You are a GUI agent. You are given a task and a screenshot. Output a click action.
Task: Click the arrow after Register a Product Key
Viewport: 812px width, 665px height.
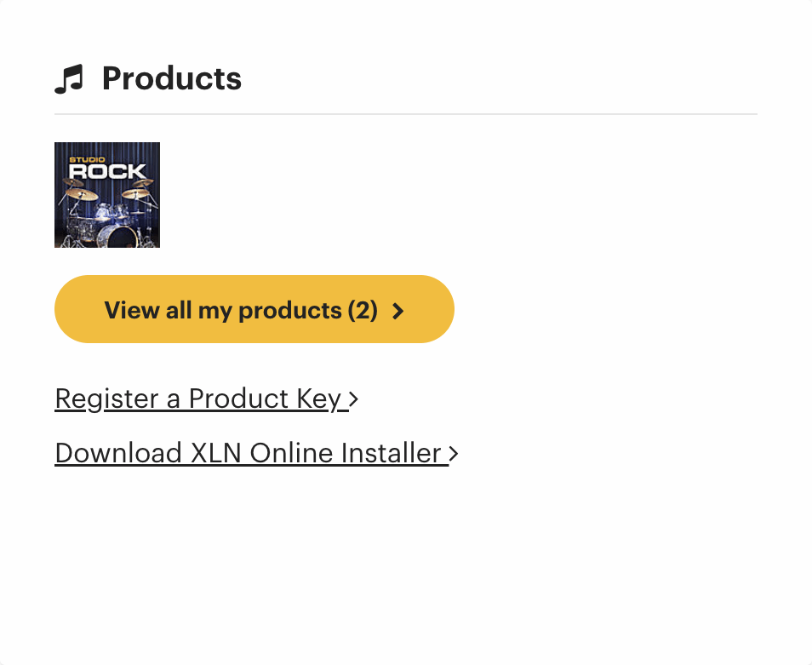(x=352, y=398)
